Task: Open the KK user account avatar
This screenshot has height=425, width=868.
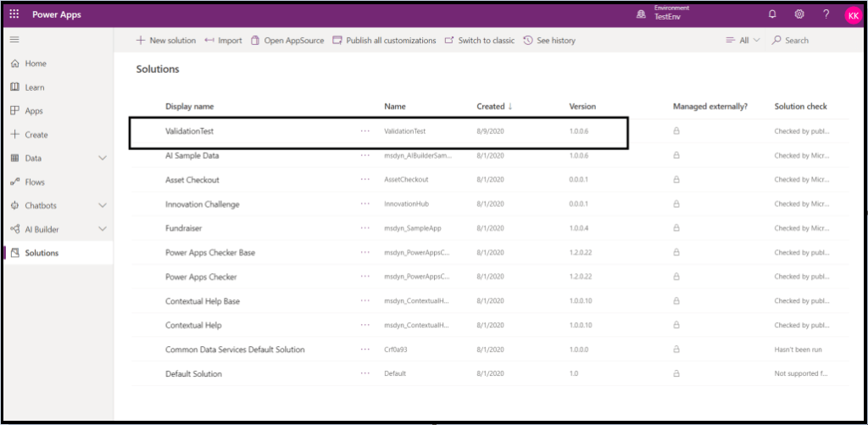Action: click(852, 15)
